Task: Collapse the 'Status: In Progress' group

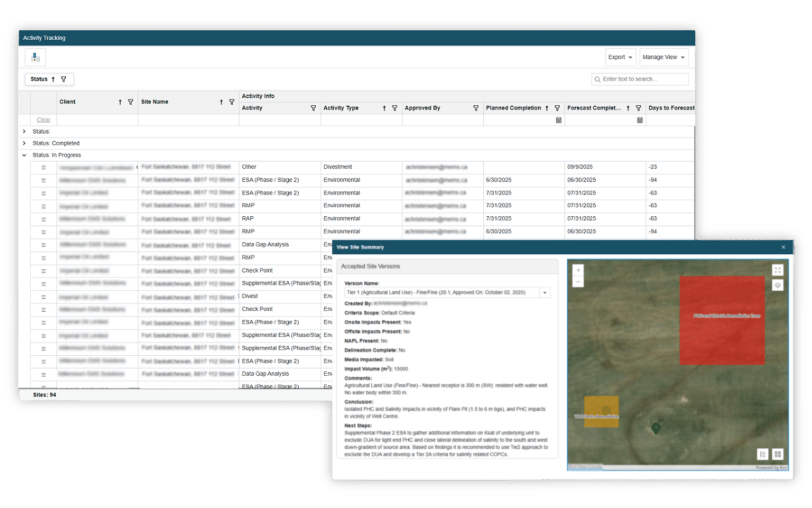Action: point(24,155)
